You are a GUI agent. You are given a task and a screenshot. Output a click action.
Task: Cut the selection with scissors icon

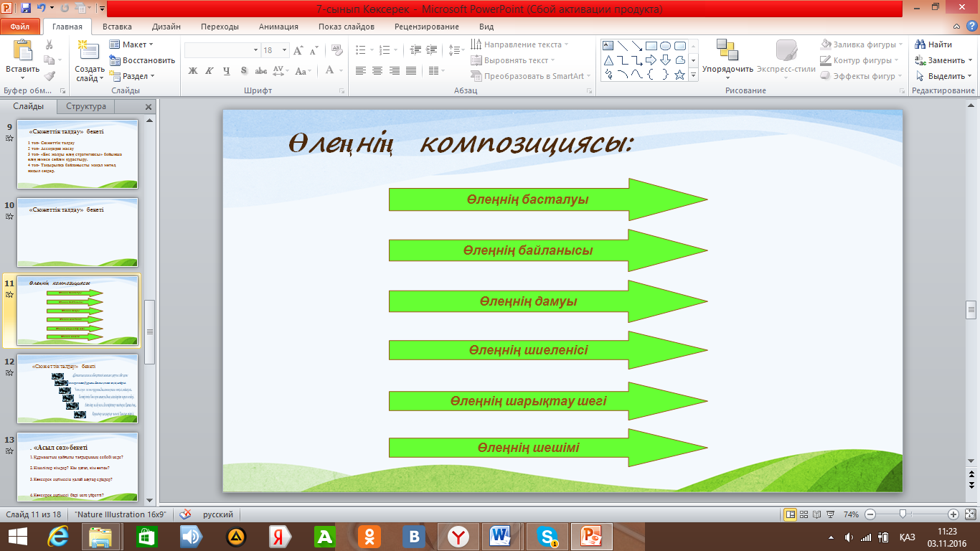tap(49, 44)
